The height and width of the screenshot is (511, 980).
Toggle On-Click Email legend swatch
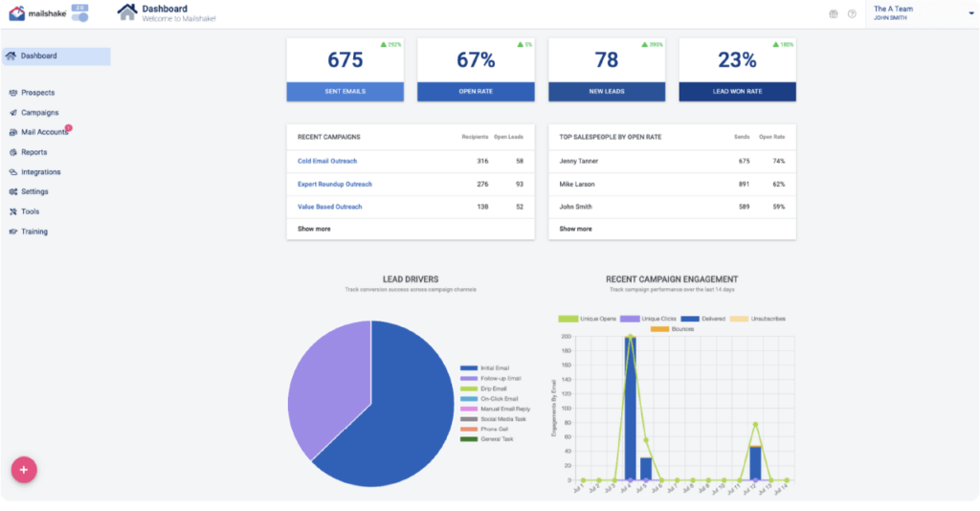(469, 398)
